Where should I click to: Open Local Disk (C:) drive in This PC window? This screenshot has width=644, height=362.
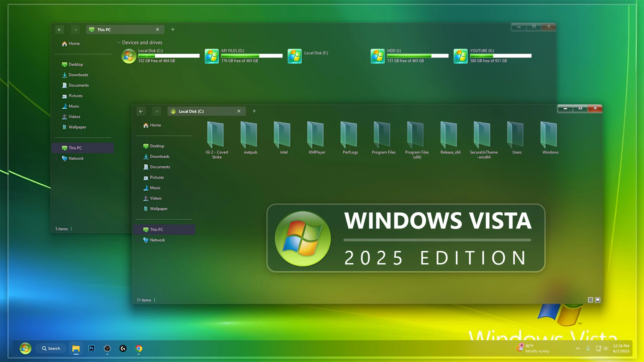[160, 56]
